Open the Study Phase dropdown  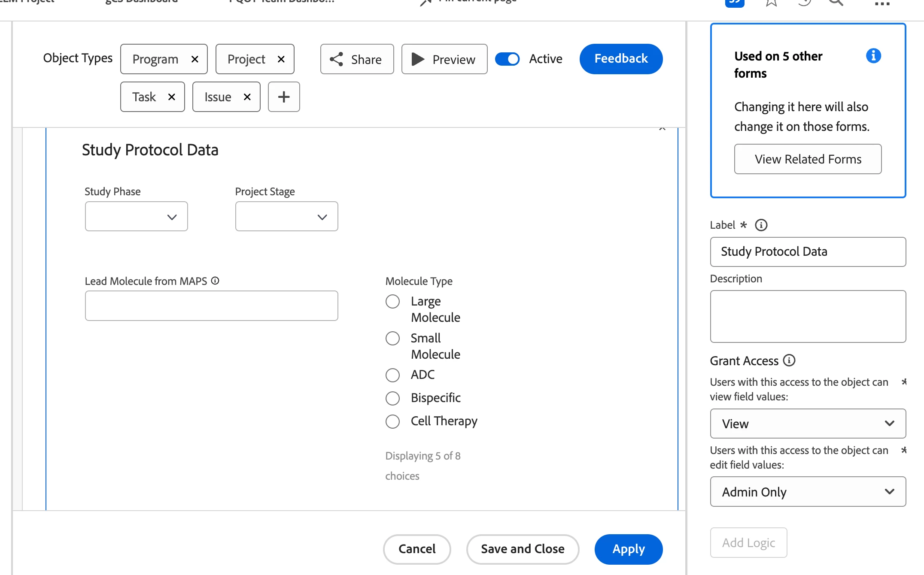[x=136, y=217]
